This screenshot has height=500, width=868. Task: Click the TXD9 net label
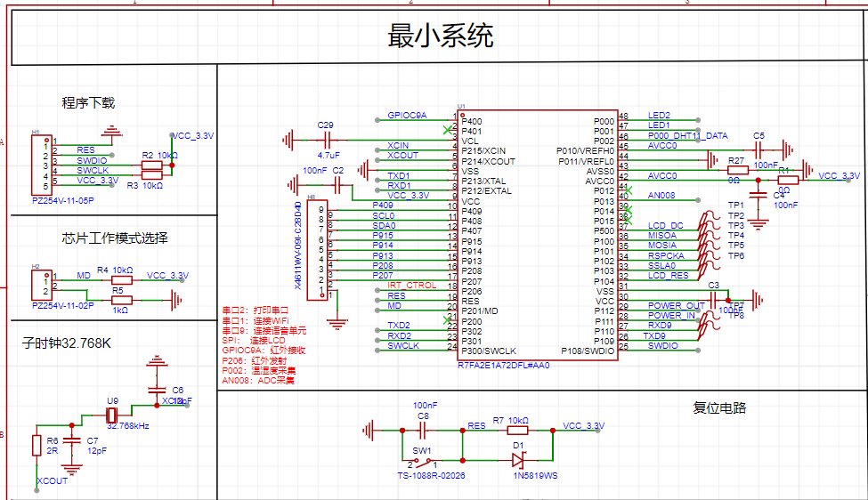pos(654,335)
